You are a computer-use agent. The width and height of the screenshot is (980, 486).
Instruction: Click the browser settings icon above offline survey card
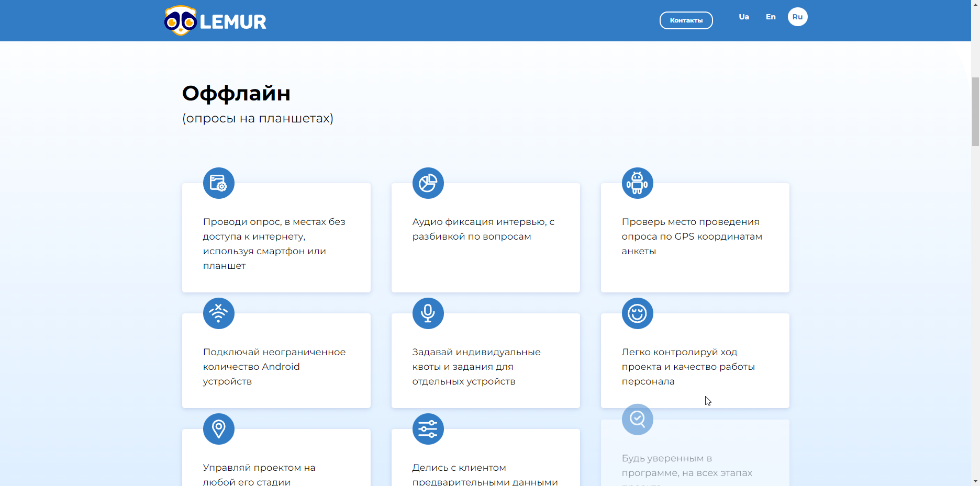tap(219, 183)
